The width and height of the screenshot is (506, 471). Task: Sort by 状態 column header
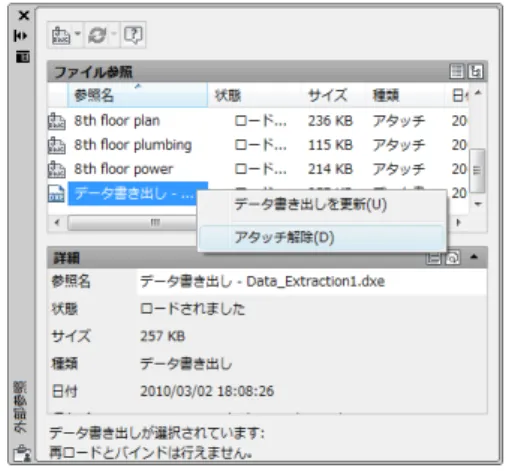click(255, 95)
